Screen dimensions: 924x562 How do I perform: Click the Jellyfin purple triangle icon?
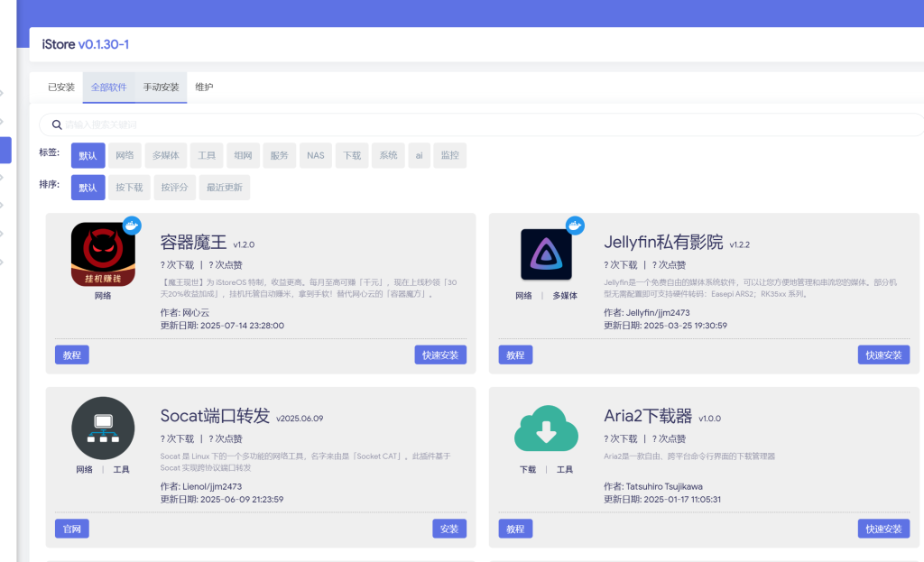point(546,254)
